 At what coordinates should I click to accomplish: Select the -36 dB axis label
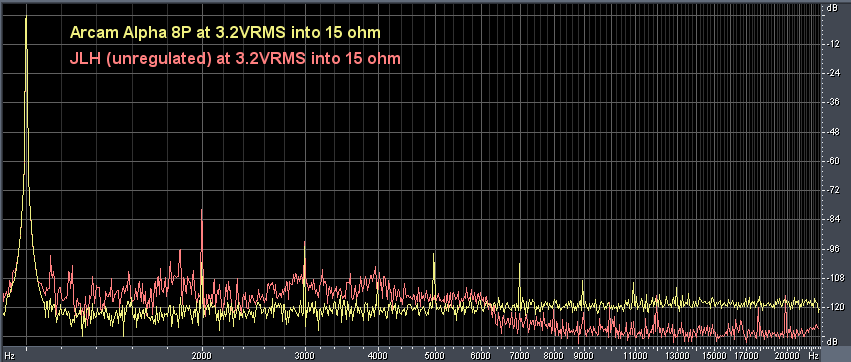(833, 103)
